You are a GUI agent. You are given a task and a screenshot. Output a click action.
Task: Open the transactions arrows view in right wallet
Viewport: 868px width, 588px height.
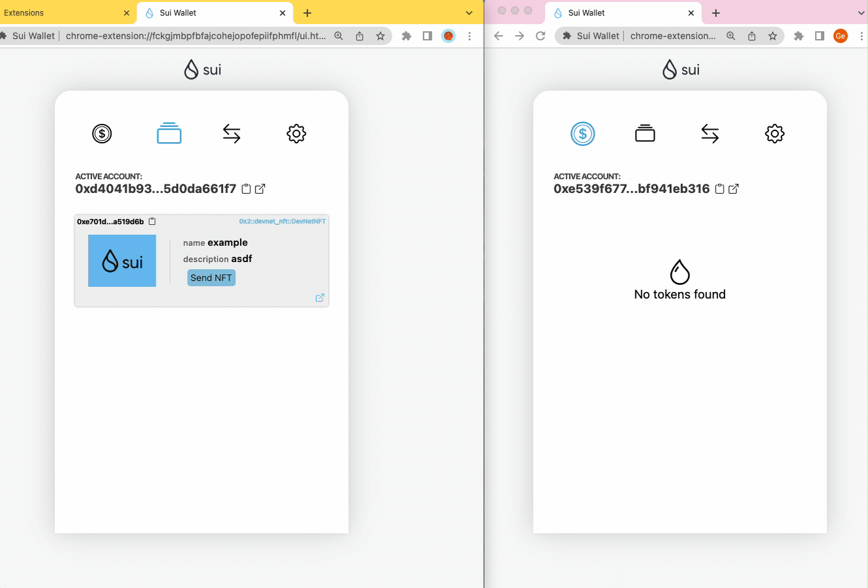710,134
